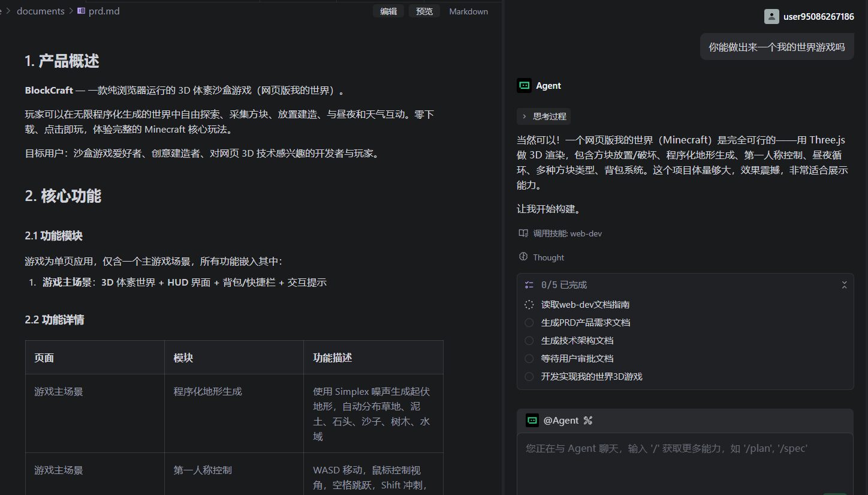Switch to 编辑 mode
Image resolution: width=868 pixels, height=495 pixels.
tap(388, 11)
